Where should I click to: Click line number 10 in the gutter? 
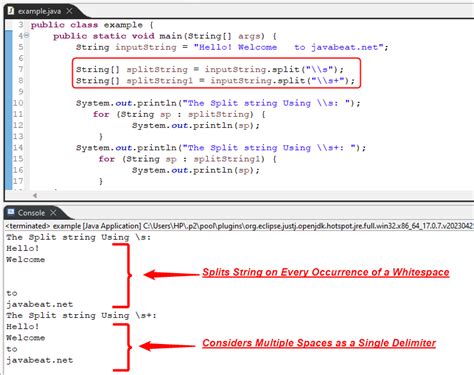point(18,103)
